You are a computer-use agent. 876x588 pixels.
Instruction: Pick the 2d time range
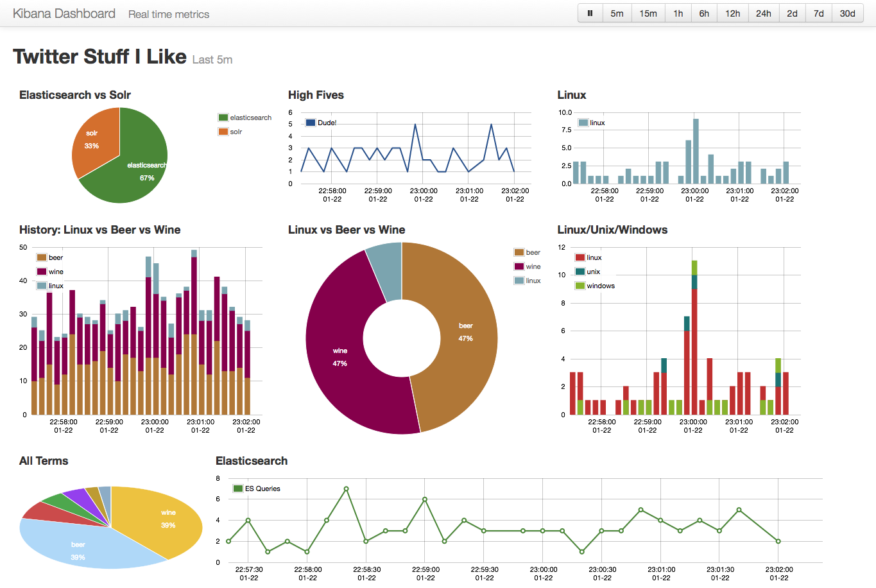click(x=793, y=13)
